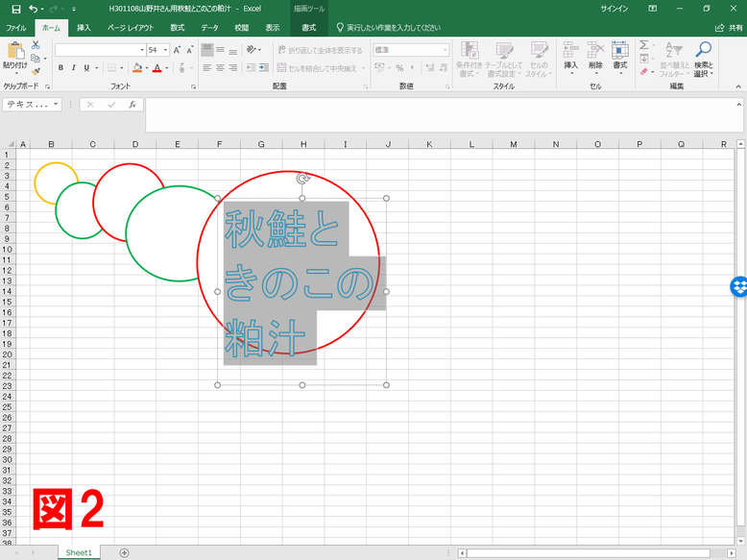Click the Increase Indent icon

coord(263,67)
